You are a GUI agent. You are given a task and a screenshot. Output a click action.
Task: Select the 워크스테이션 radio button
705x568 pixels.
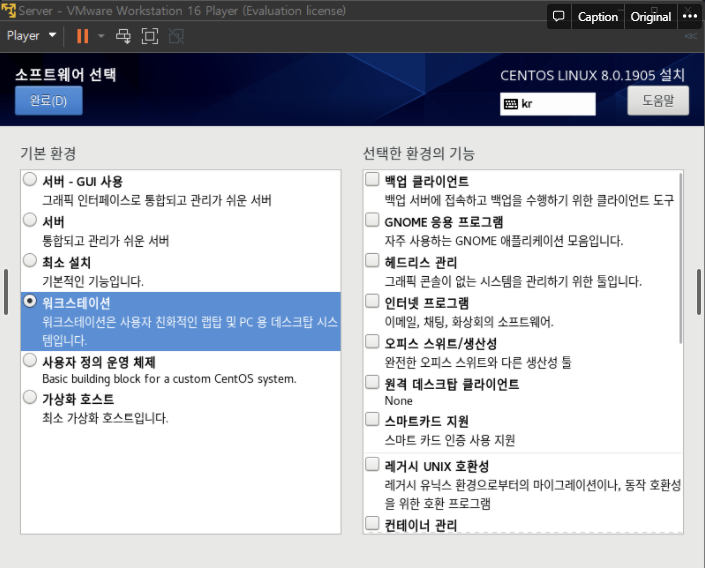[x=30, y=301]
